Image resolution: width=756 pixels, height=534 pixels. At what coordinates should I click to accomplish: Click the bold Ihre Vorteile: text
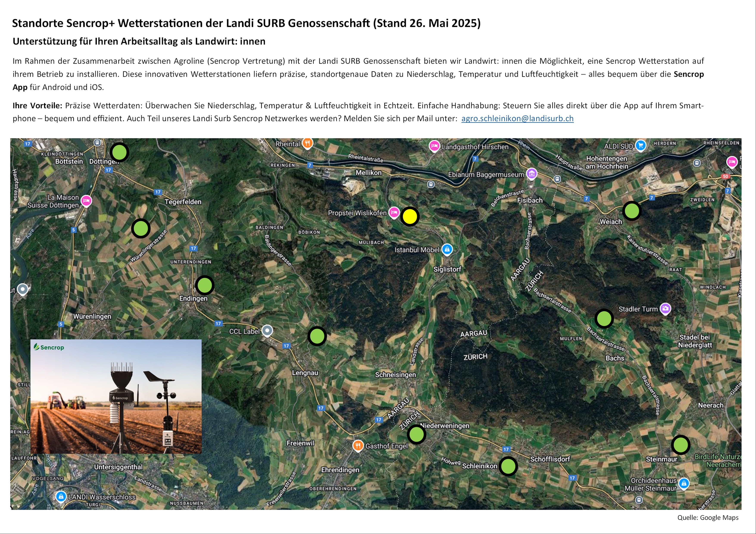37,106
